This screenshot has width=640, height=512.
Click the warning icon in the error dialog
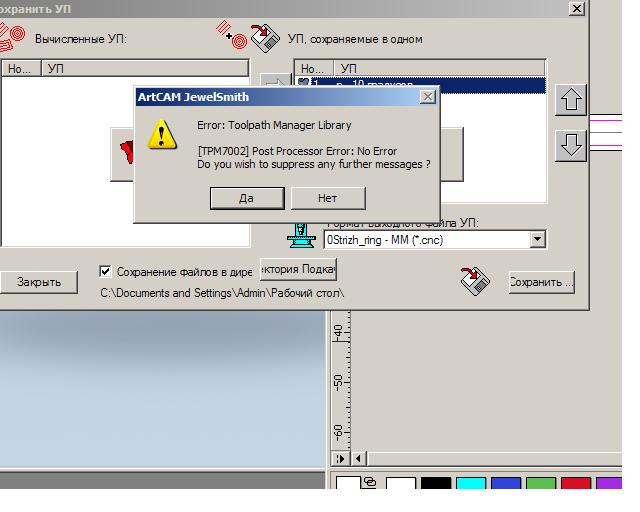162,134
